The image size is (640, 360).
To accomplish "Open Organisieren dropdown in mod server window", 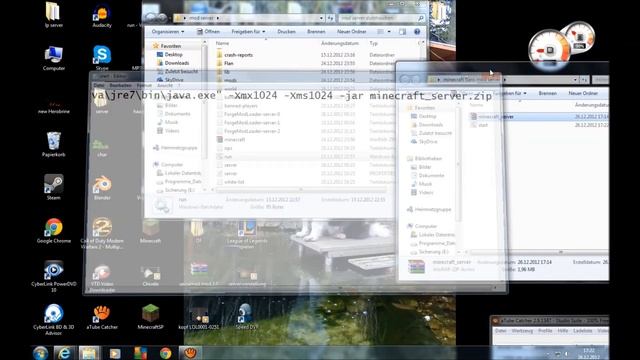I will tap(168, 31).
